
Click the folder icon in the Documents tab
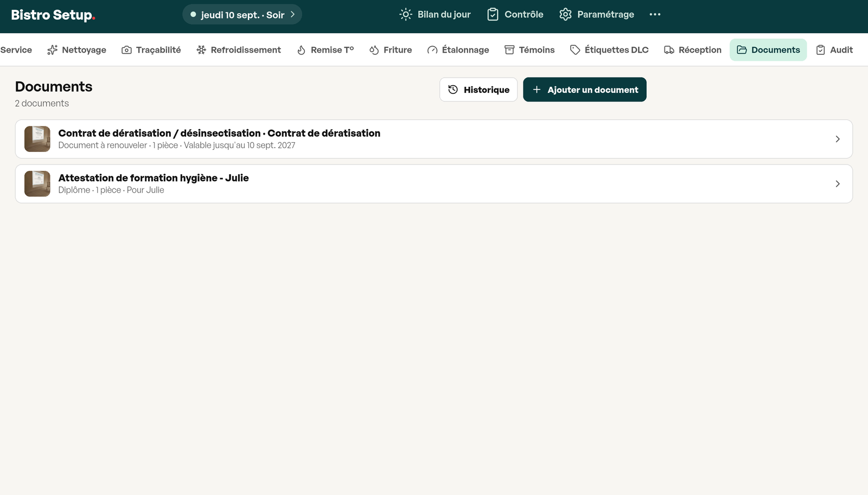[x=742, y=50]
